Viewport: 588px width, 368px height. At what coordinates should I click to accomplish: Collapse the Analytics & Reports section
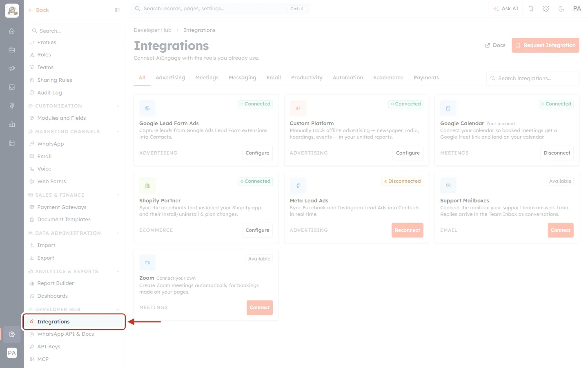click(x=118, y=272)
